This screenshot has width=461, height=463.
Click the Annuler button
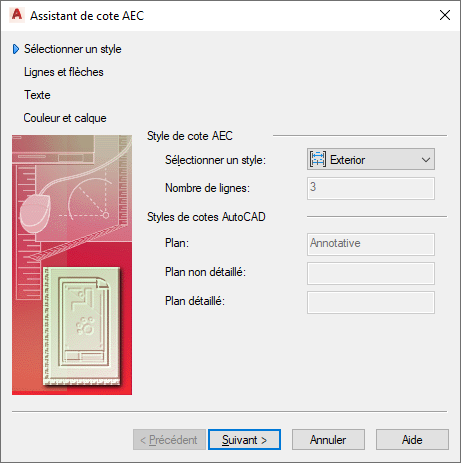(328, 440)
